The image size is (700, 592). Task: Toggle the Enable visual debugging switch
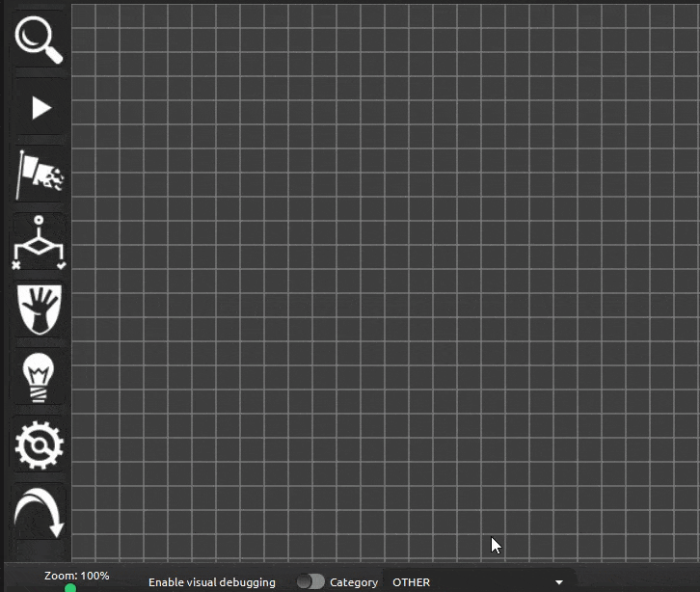(310, 581)
